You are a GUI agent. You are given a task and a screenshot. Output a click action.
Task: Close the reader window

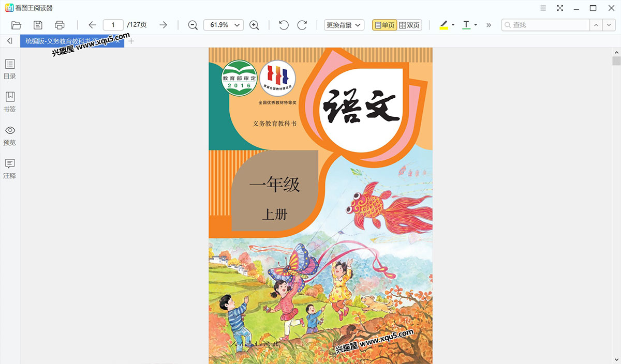611,8
